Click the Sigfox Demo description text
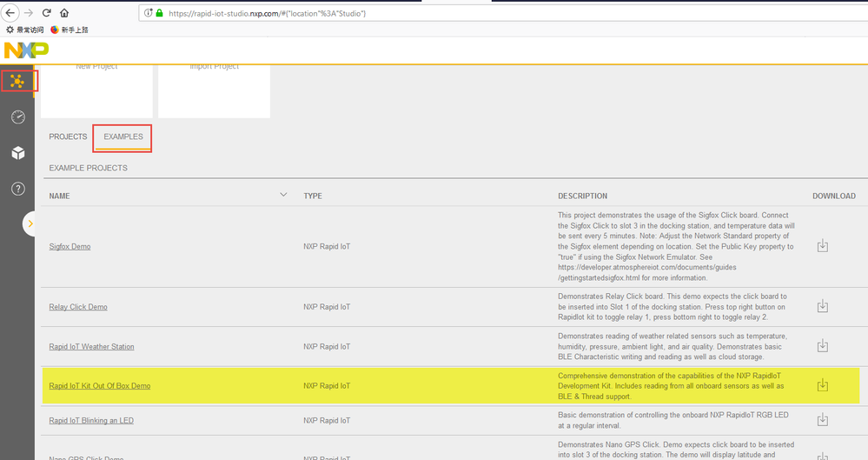Screen dimensions: 868x460 tap(676, 247)
